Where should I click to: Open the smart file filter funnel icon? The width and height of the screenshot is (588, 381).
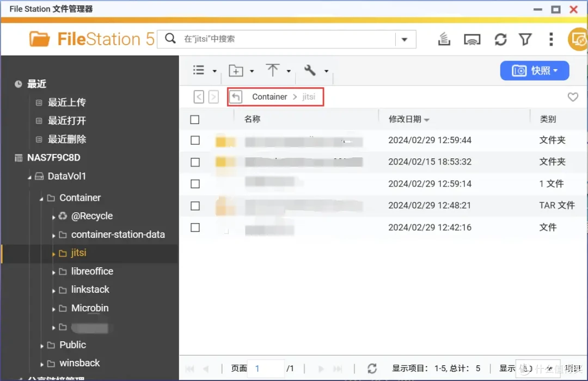[525, 39]
